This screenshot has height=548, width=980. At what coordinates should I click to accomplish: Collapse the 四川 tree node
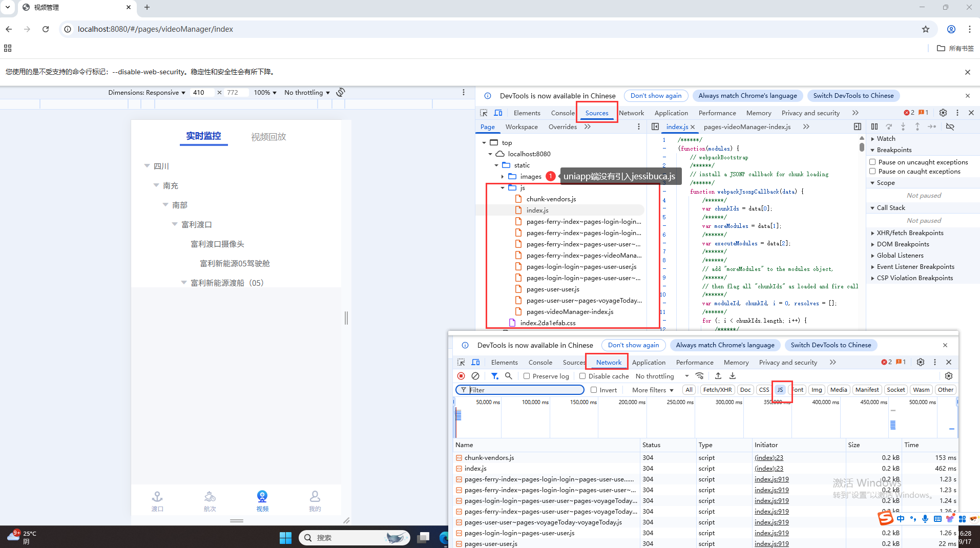click(x=148, y=166)
